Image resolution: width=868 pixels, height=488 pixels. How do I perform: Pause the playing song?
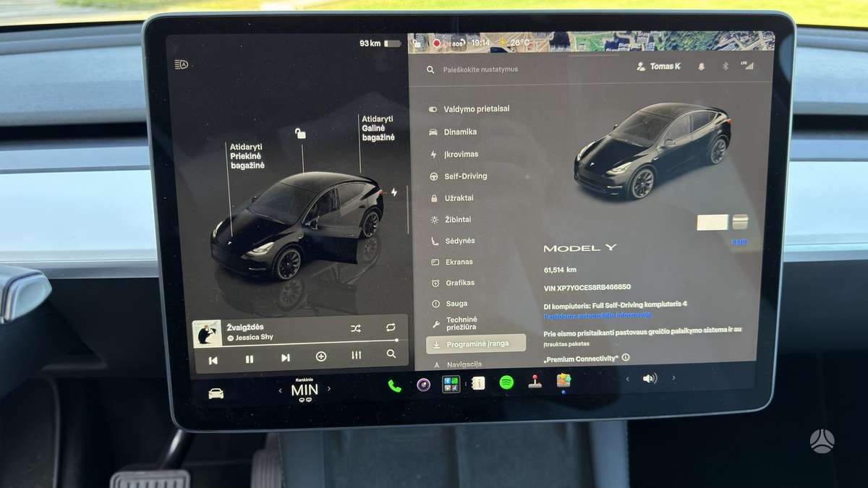click(x=250, y=359)
